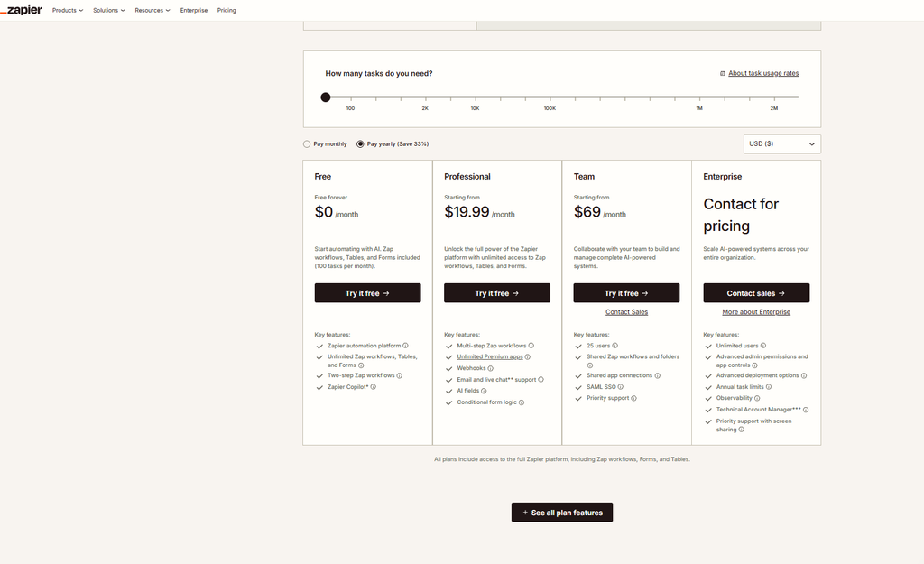Viewport: 924px width, 564px height.
Task: Click info icon beside AI fields
Action: click(484, 391)
